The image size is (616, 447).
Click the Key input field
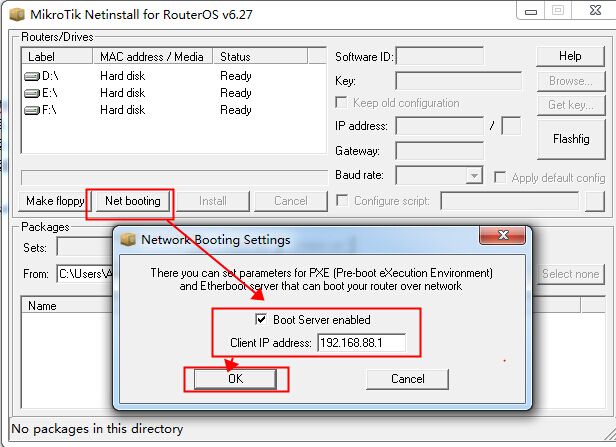[458, 81]
